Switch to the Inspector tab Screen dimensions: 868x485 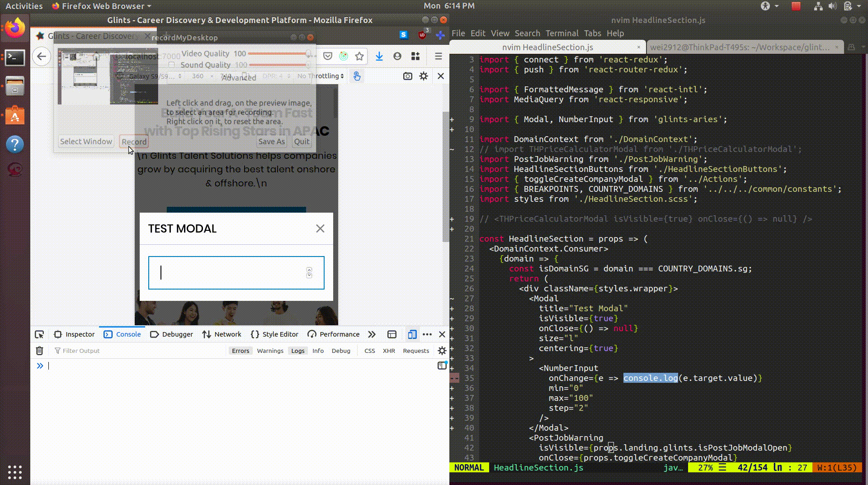75,334
